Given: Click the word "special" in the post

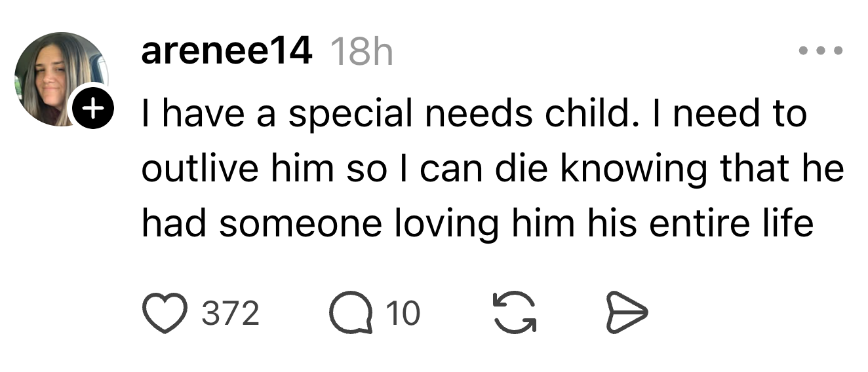Looking at the screenshot, I should (350, 115).
